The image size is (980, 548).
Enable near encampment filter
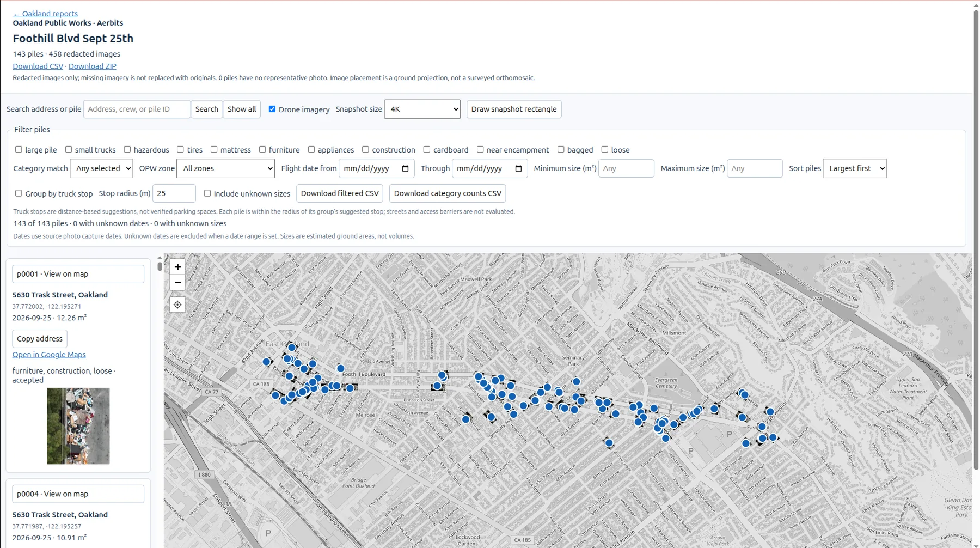pos(480,149)
